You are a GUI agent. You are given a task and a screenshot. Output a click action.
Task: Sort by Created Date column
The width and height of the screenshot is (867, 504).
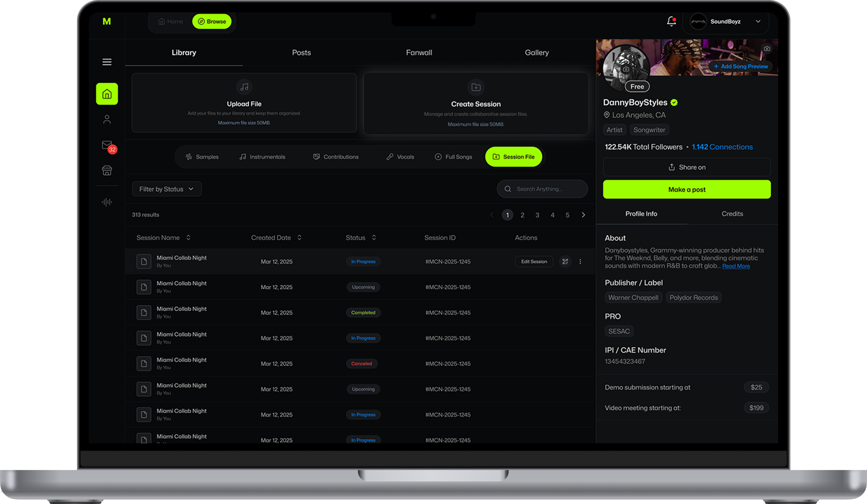(x=299, y=238)
